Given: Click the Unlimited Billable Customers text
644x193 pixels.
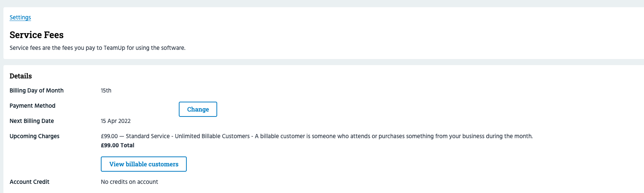Looking at the screenshot, I should click(212, 136).
